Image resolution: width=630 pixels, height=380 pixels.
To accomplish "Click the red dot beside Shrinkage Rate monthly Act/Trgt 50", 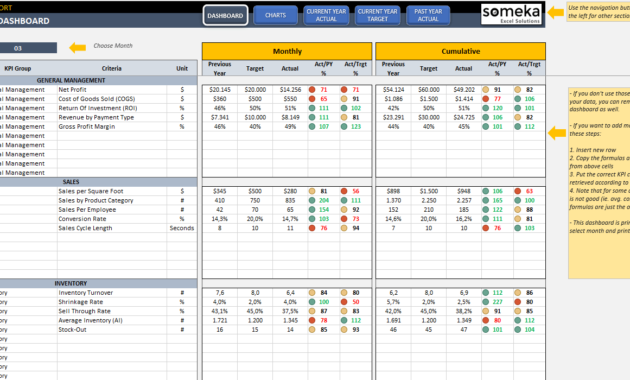I will pos(344,302).
